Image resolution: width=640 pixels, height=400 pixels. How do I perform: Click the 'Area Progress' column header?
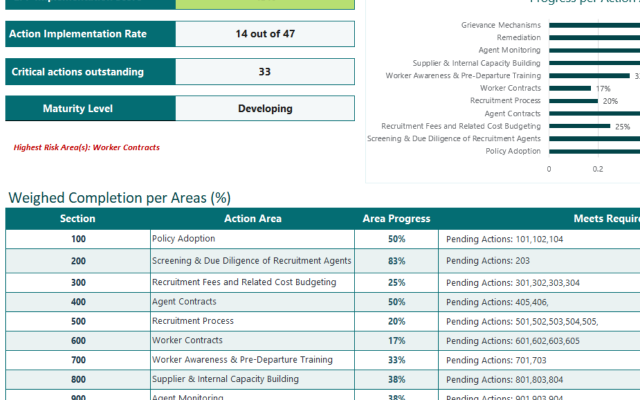click(x=396, y=219)
